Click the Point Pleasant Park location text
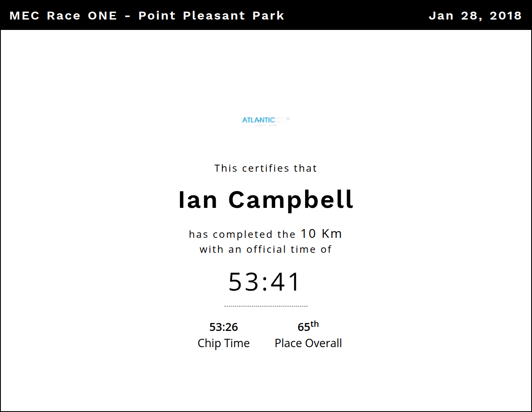Viewport: 532px width, 412px height. 211,16
